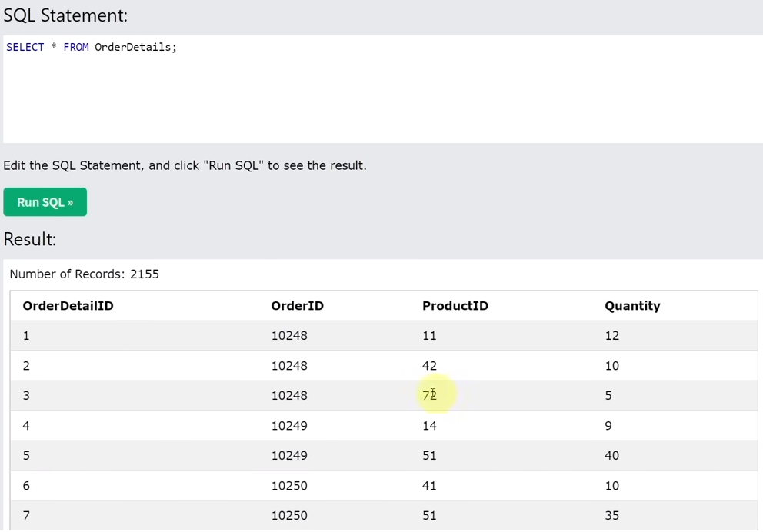Click ProductID 51 in row 7
The image size is (763, 532).
[x=429, y=515]
